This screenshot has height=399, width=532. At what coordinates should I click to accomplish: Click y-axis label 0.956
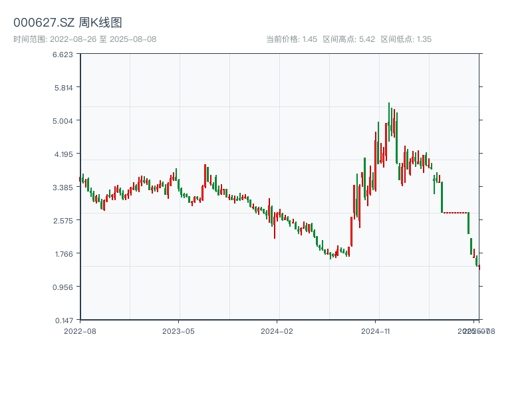63,287
